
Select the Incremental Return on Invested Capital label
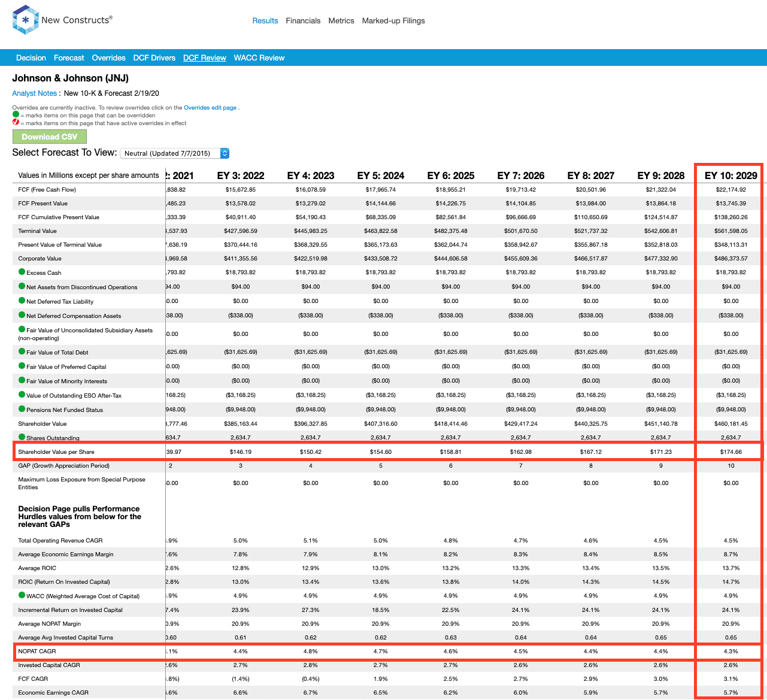coord(71,610)
